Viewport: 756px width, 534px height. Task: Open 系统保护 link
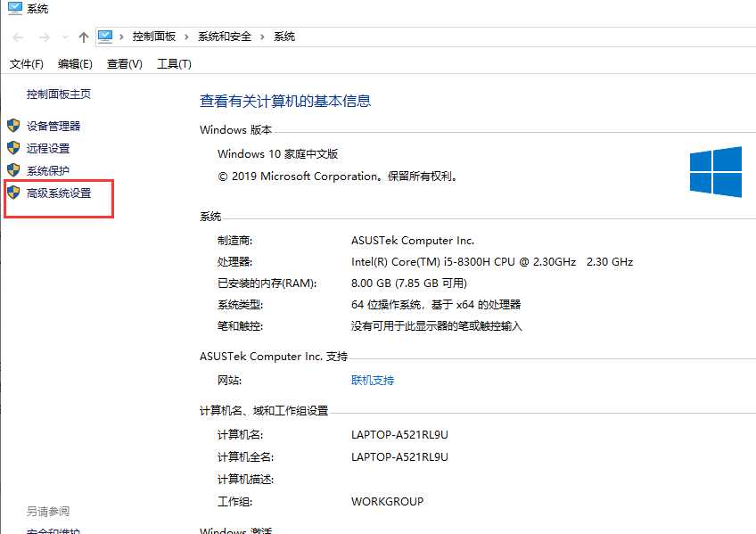point(48,170)
